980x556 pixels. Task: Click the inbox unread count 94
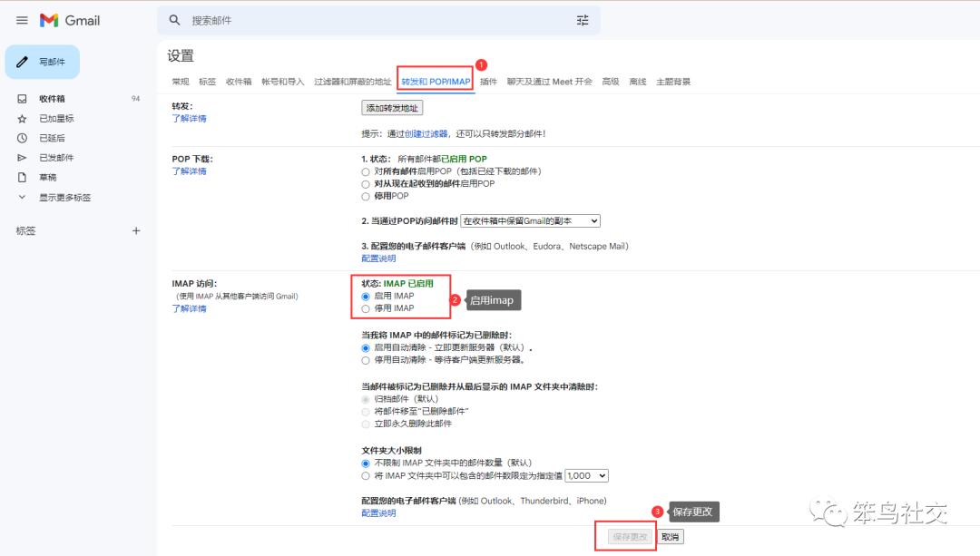135,99
